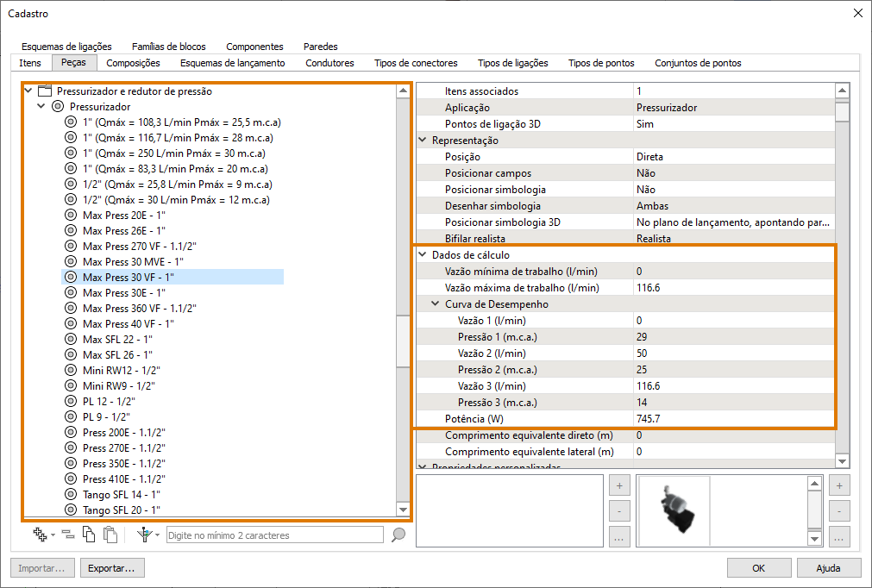872x588 pixels.
Task: Click the circle icon beside Max Press 20E - 1"
Action: [x=71, y=215]
